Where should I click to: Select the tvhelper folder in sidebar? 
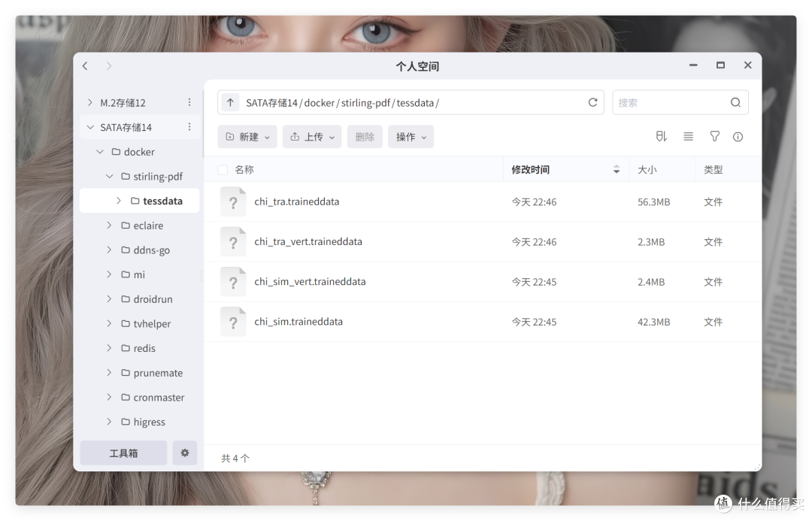pyautogui.click(x=152, y=324)
